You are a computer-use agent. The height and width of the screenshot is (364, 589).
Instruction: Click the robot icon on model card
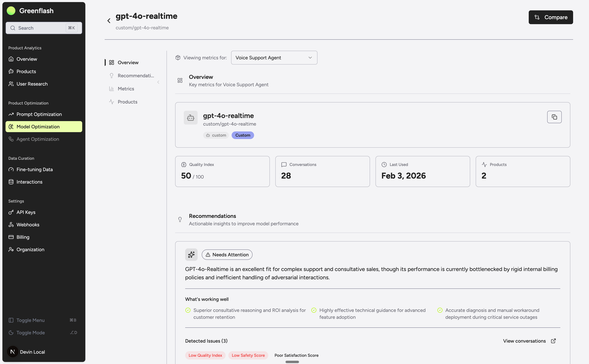191,118
